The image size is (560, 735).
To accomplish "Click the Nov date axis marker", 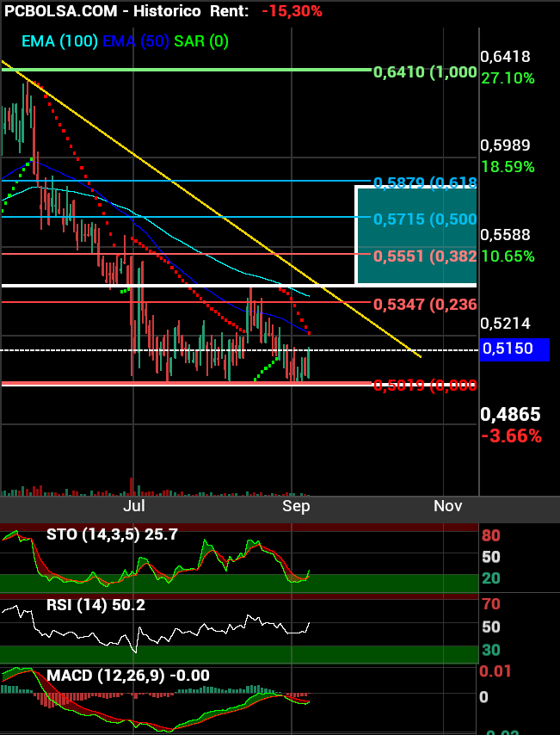I will tap(447, 506).
